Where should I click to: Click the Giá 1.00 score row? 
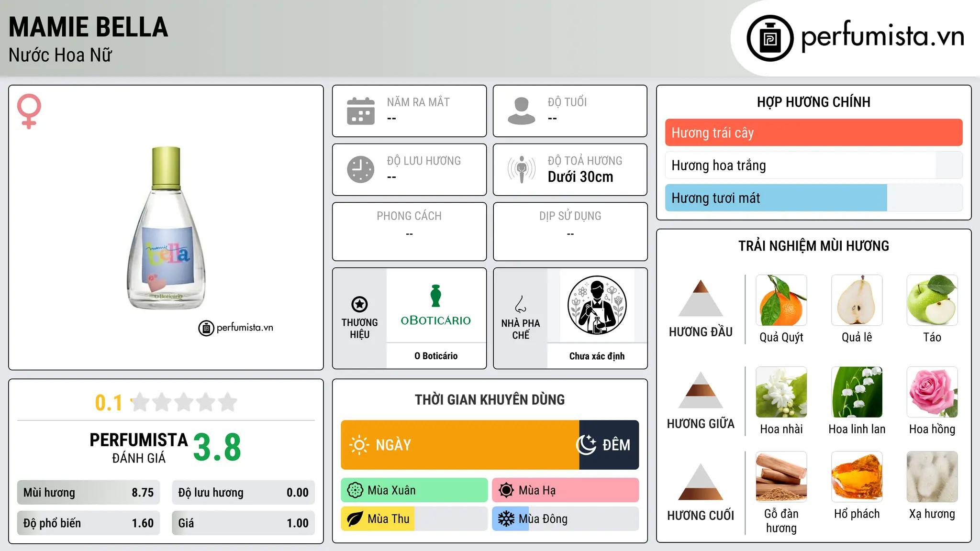244,523
